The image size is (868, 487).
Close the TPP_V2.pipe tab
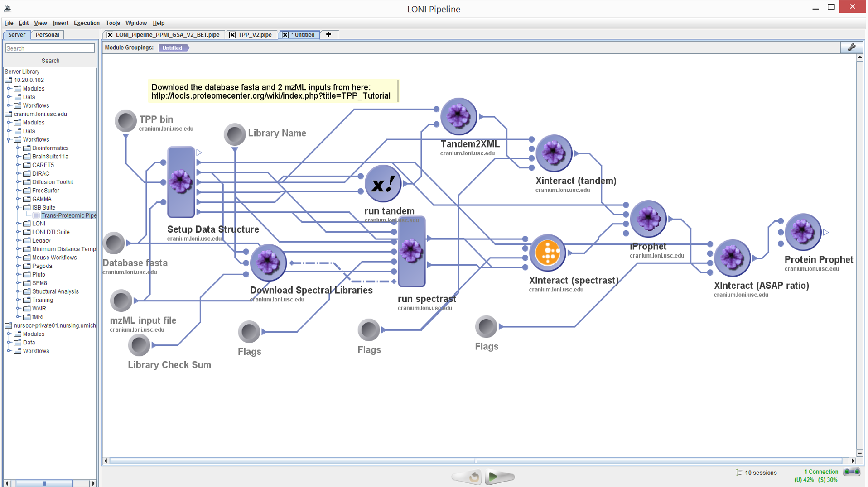(x=232, y=35)
